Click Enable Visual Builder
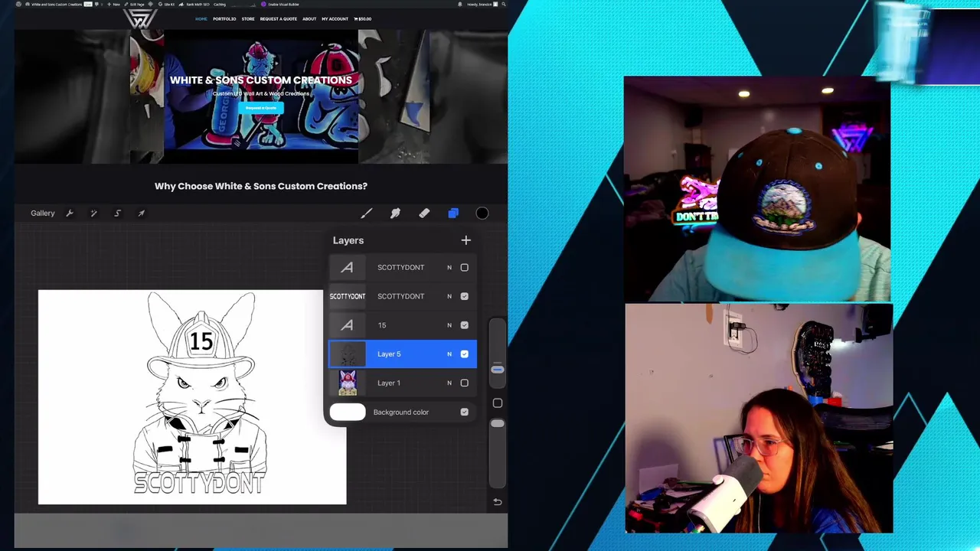 tap(280, 5)
